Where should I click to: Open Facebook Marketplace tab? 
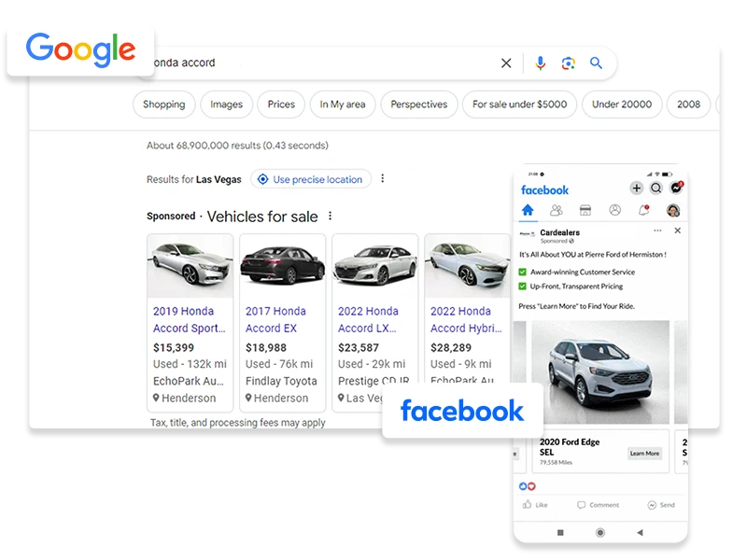pos(585,210)
